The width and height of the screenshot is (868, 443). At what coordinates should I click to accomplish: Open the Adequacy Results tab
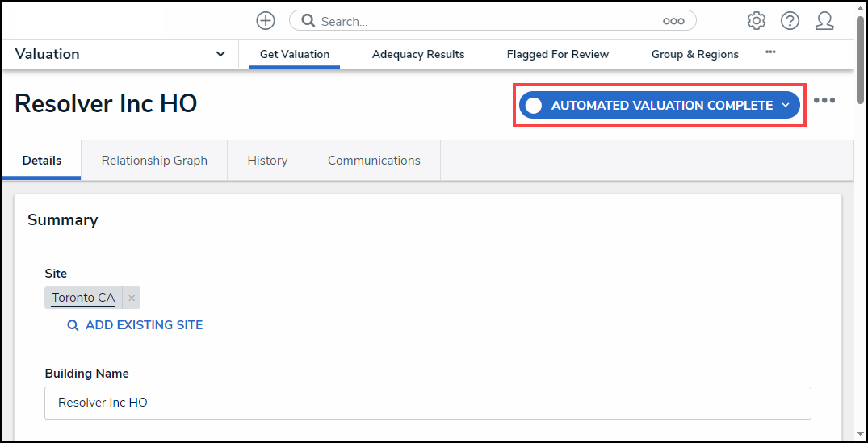(x=418, y=54)
